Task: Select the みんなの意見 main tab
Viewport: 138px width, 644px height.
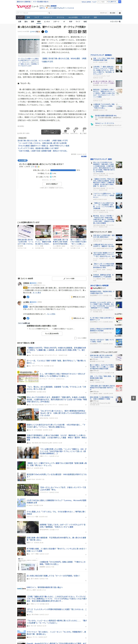Action: click(73, 17)
